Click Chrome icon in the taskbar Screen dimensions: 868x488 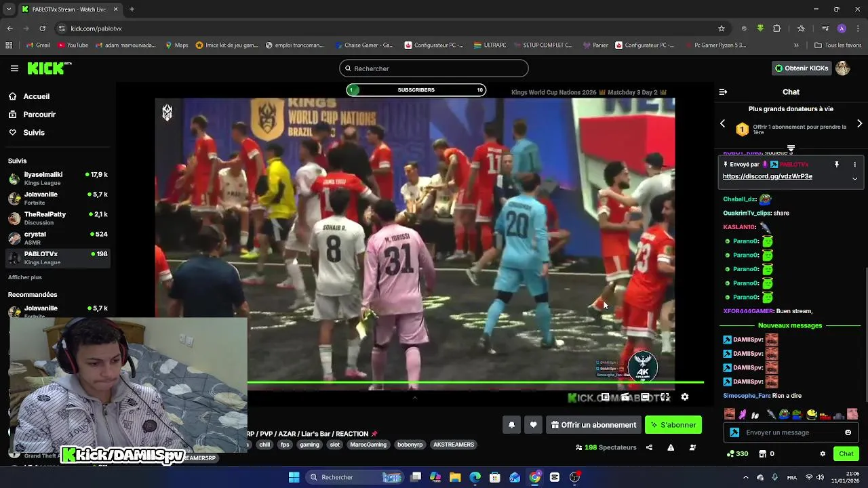pyautogui.click(x=535, y=477)
